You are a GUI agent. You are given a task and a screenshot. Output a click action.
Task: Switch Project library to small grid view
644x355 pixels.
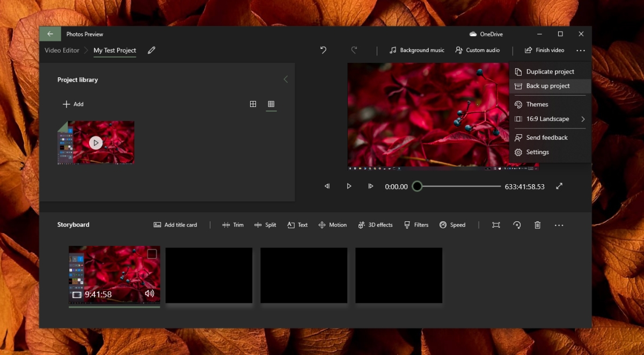pyautogui.click(x=271, y=104)
